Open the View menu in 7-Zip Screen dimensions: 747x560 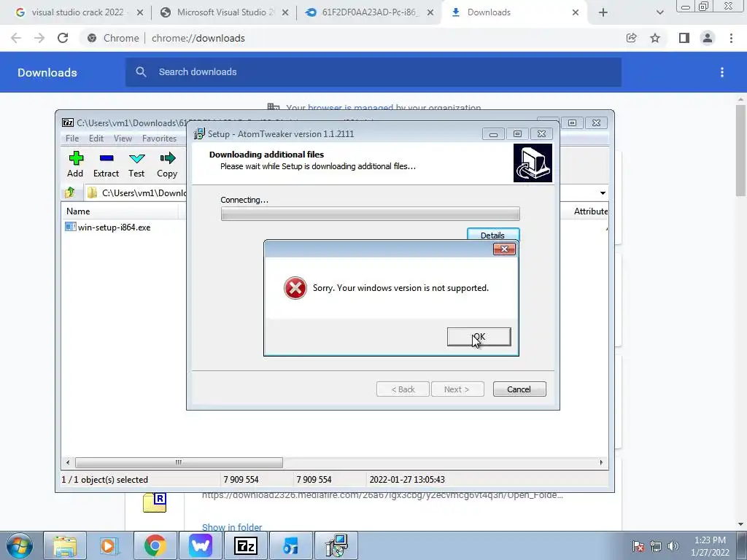pyautogui.click(x=123, y=138)
